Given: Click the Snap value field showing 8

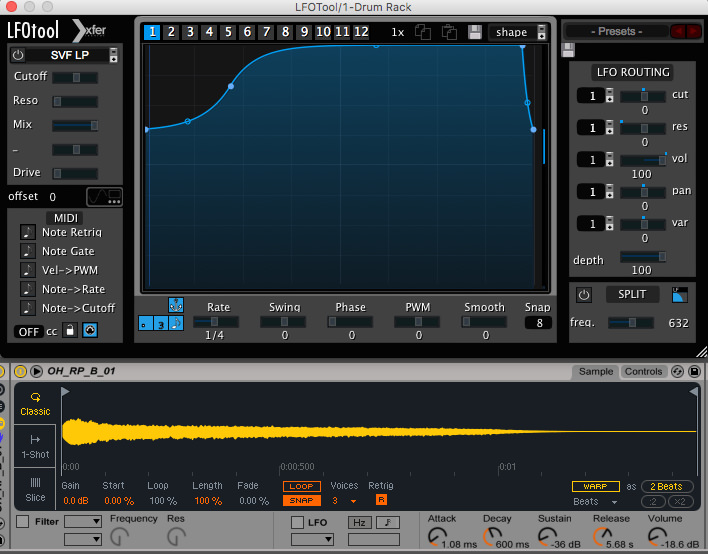Looking at the screenshot, I should 538,323.
